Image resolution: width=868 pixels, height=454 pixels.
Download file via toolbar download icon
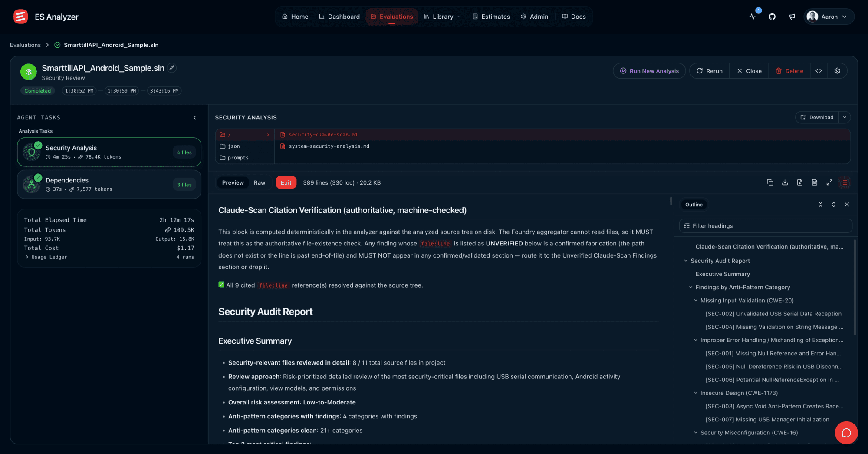pos(785,182)
